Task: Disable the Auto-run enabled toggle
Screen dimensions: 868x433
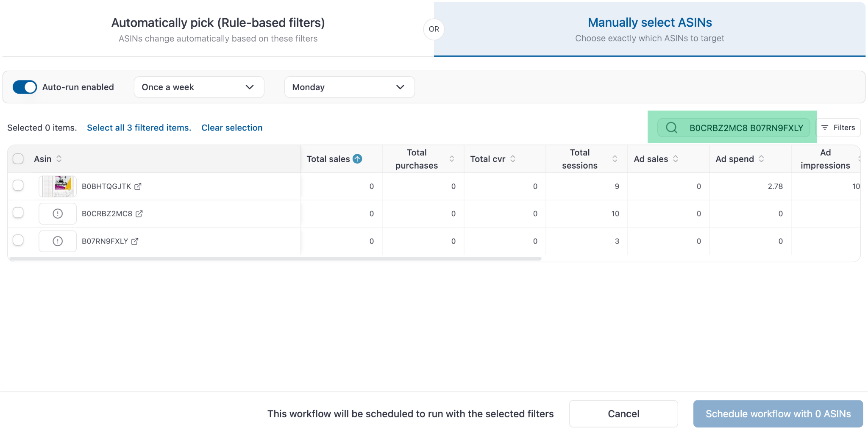Action: (25, 87)
